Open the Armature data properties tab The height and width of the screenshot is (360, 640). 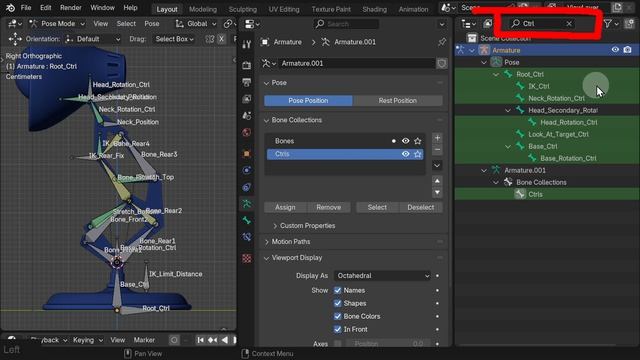click(x=247, y=204)
